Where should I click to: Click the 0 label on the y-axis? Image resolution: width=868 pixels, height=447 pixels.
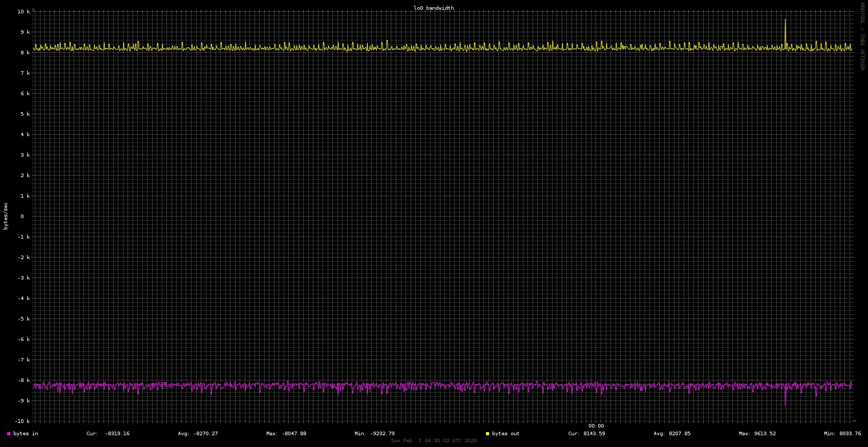tap(22, 217)
